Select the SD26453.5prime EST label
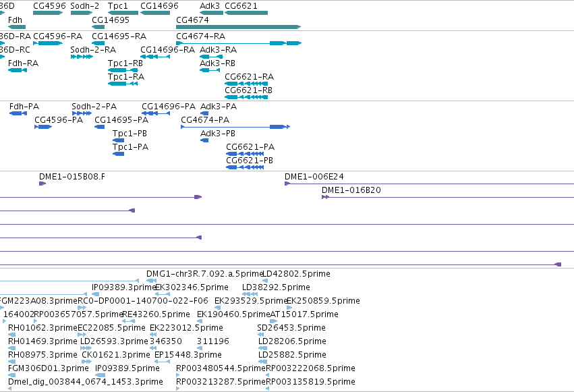This screenshot has height=392, width=574. (x=291, y=328)
